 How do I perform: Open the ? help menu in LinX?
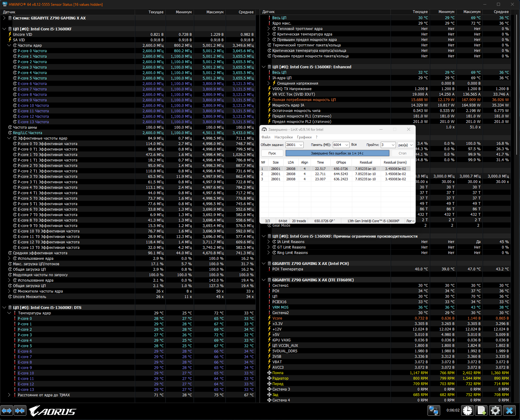316,137
